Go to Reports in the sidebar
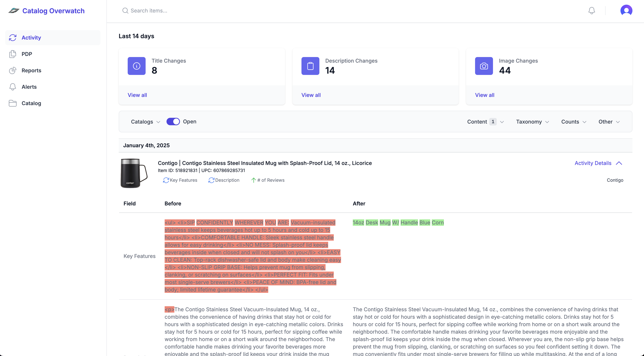Screen dimensions: 644x356 31,70
